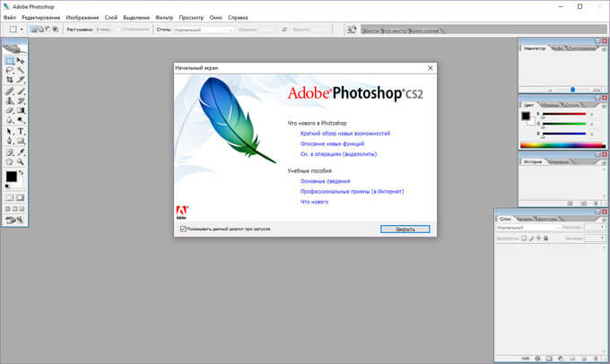Select the Lasso tool

[10, 71]
